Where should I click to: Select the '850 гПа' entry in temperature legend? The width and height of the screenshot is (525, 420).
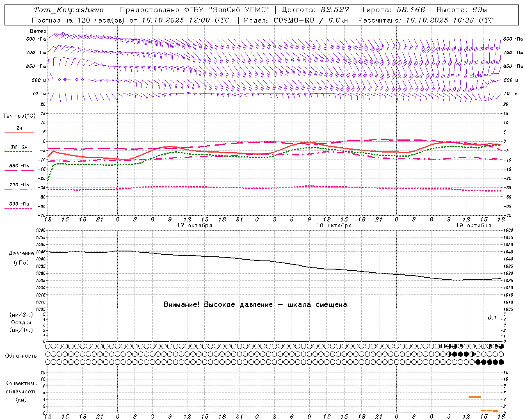click(19, 166)
